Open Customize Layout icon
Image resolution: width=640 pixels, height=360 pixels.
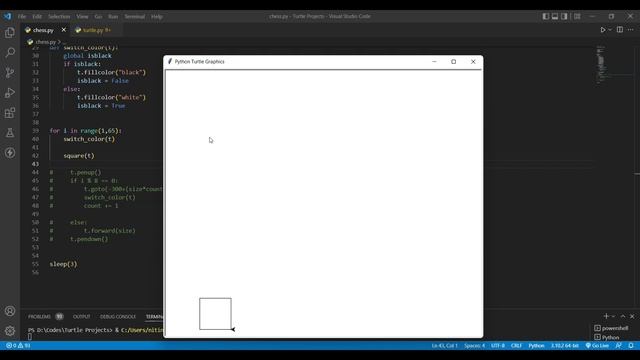[577, 16]
